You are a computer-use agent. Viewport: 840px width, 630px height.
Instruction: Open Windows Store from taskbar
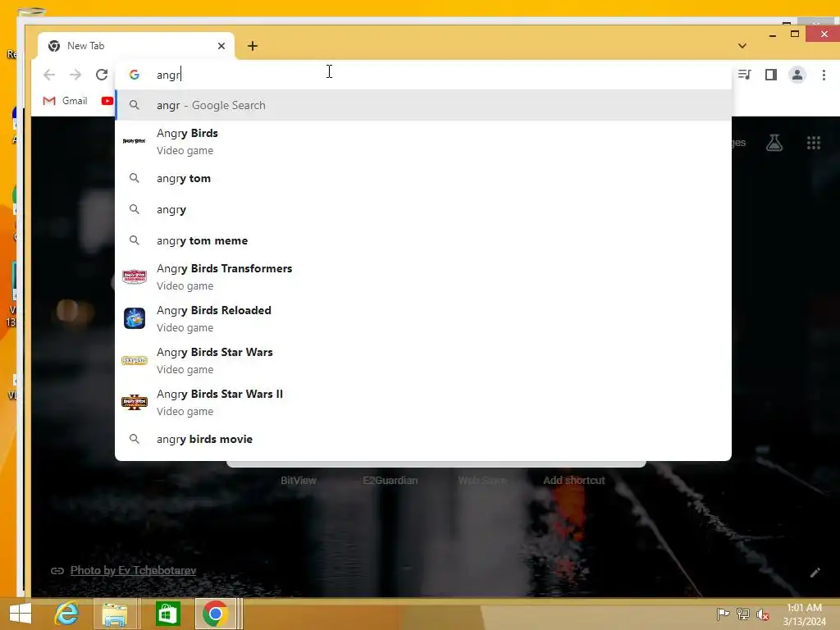click(x=167, y=614)
